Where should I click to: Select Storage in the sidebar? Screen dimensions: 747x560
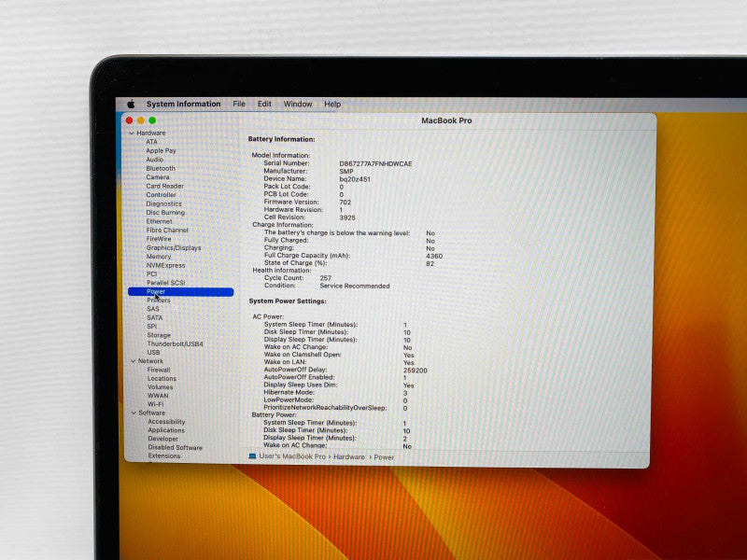point(159,335)
